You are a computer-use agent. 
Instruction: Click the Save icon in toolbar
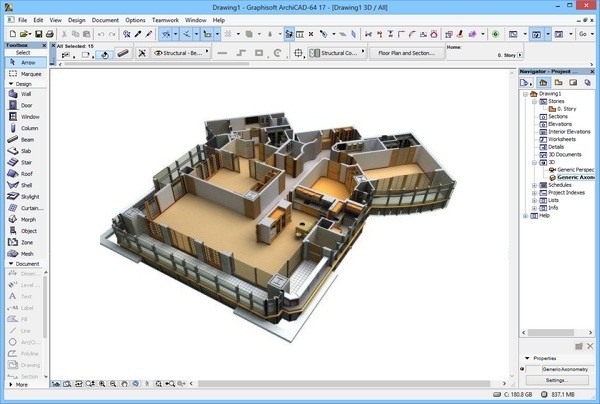point(39,34)
